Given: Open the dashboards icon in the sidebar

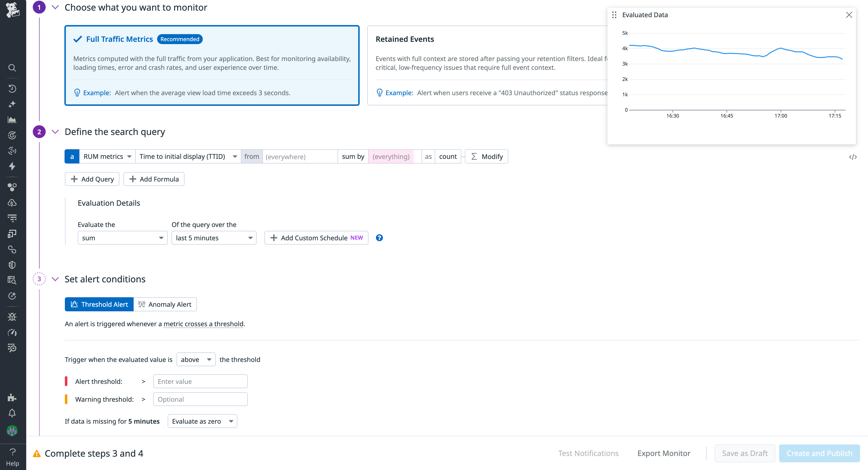Looking at the screenshot, I should (x=12, y=234).
